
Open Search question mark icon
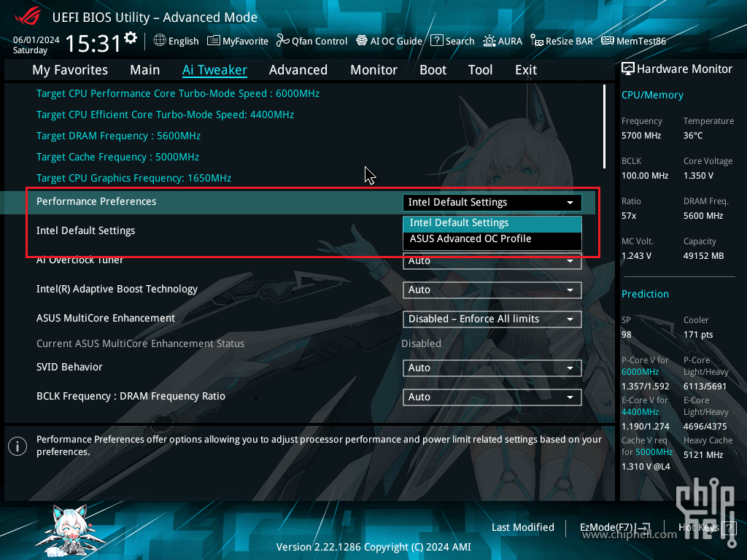[437, 41]
